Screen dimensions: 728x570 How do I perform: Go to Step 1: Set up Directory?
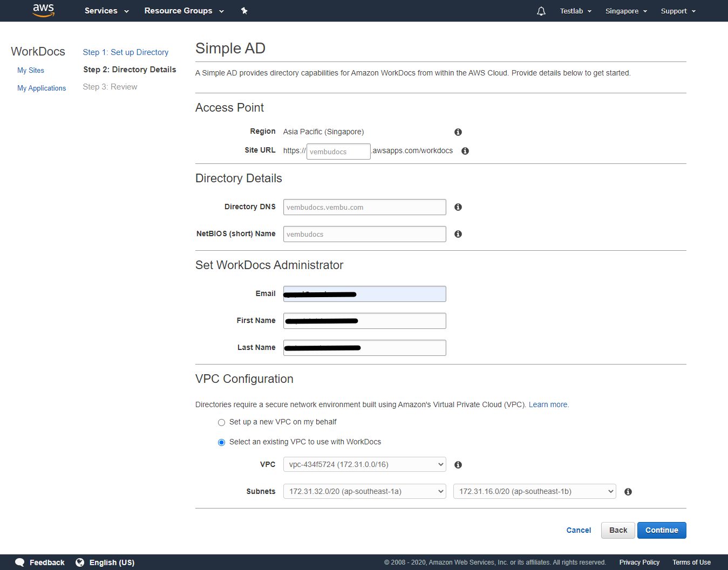[x=126, y=52]
